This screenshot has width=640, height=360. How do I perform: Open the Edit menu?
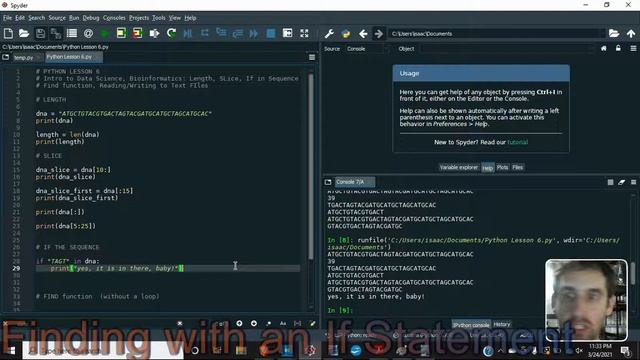[20, 18]
